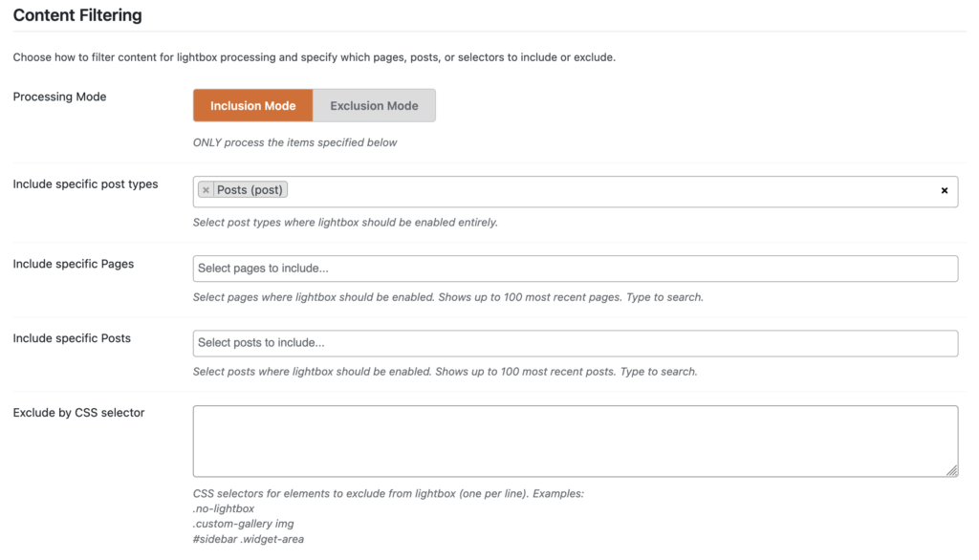Remove the Posts (post) tag with its x
This screenshot has height=560, width=979.
206,190
